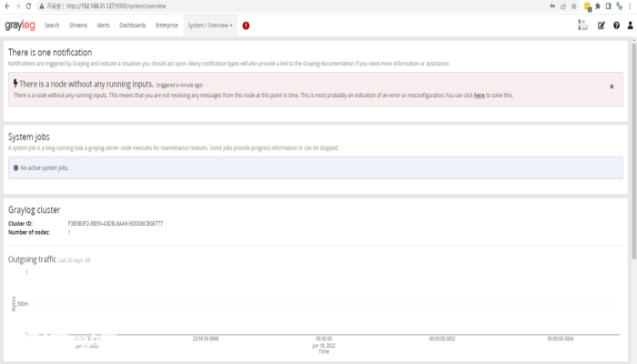This screenshot has height=364, width=637.
Task: Open the Dashboards page
Action: point(133,25)
